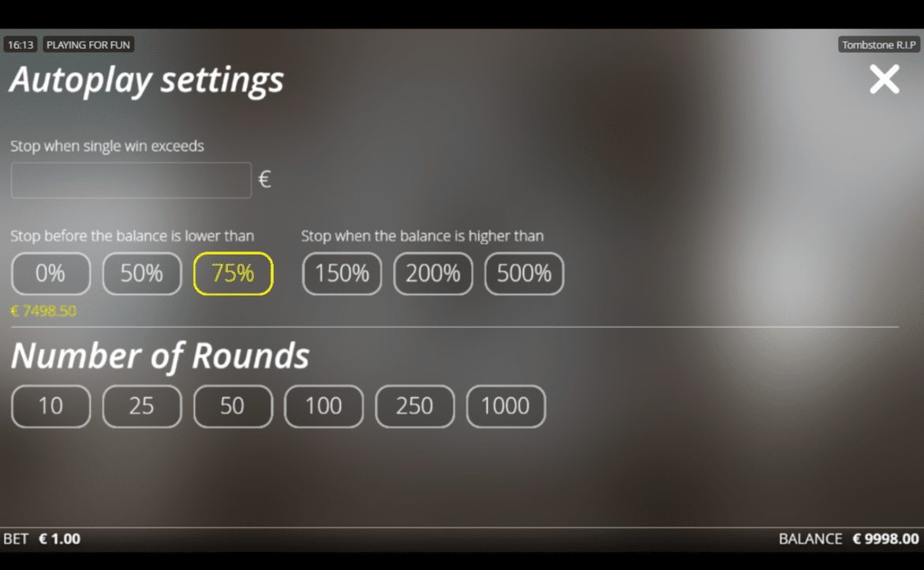The image size is (924, 570).
Task: Set autoplay to 250 rounds
Action: click(x=414, y=406)
